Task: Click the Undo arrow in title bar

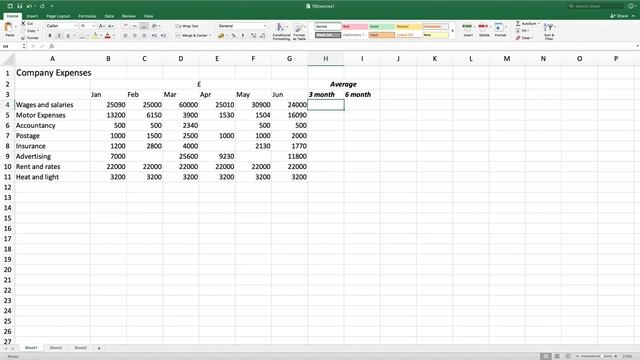Action: (x=29, y=6)
